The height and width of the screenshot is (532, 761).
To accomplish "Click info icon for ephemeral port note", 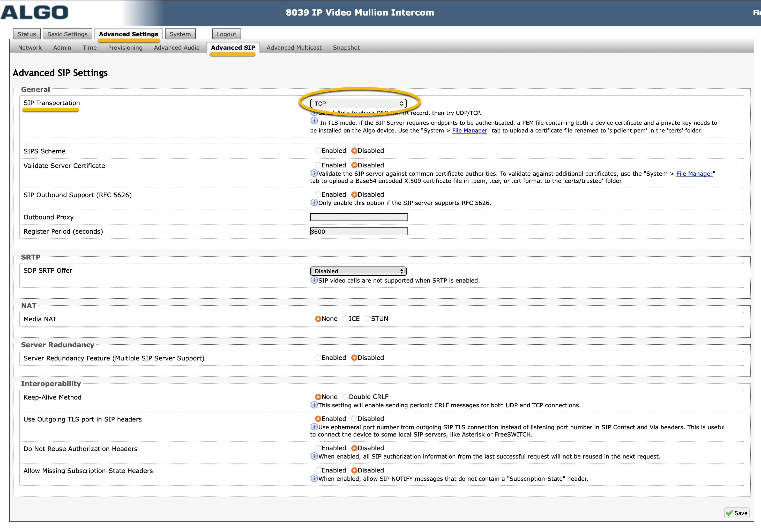I will pos(314,427).
